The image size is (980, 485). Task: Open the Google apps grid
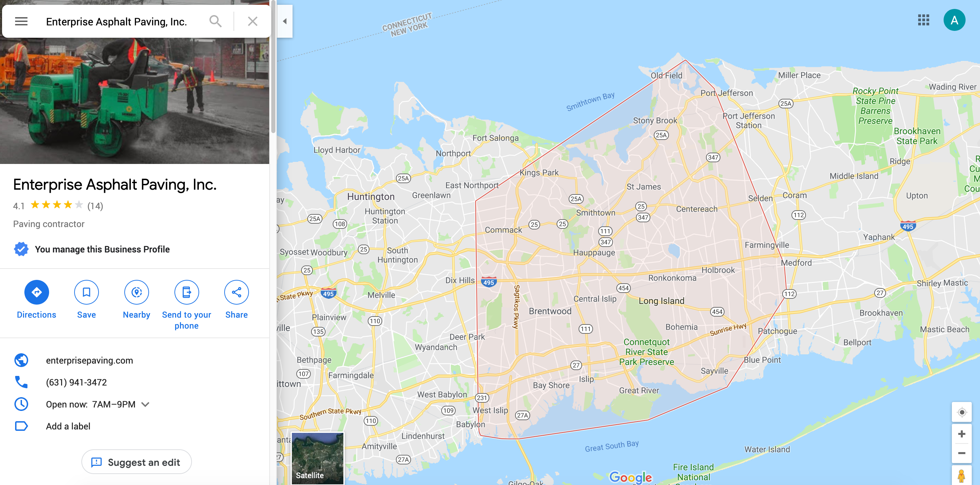click(923, 20)
